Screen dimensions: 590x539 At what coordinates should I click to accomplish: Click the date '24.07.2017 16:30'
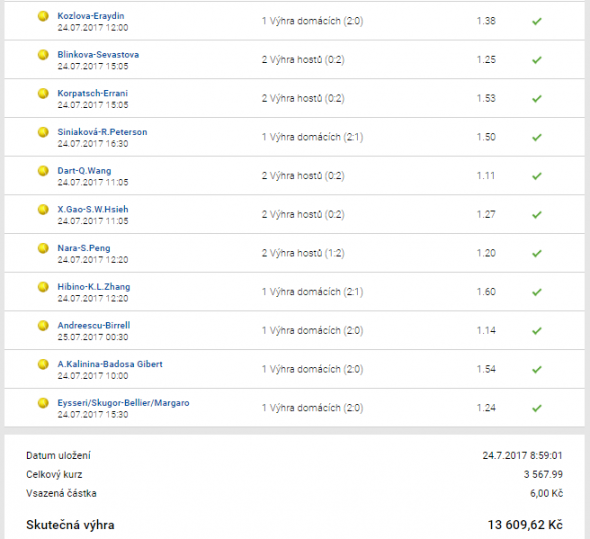point(93,144)
